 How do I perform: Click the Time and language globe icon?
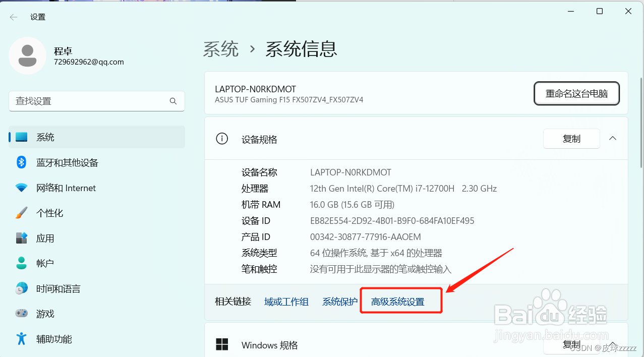(21, 288)
